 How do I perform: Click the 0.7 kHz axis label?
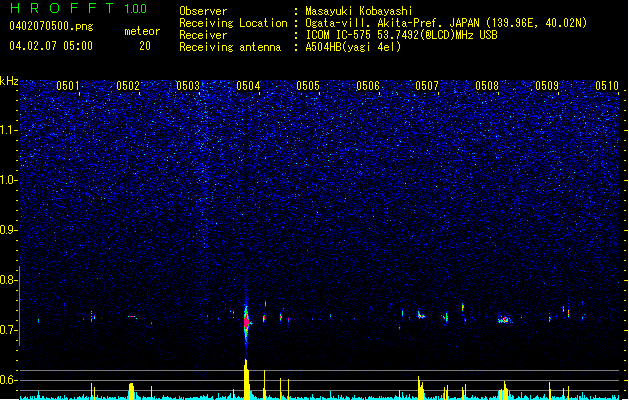pos(9,330)
